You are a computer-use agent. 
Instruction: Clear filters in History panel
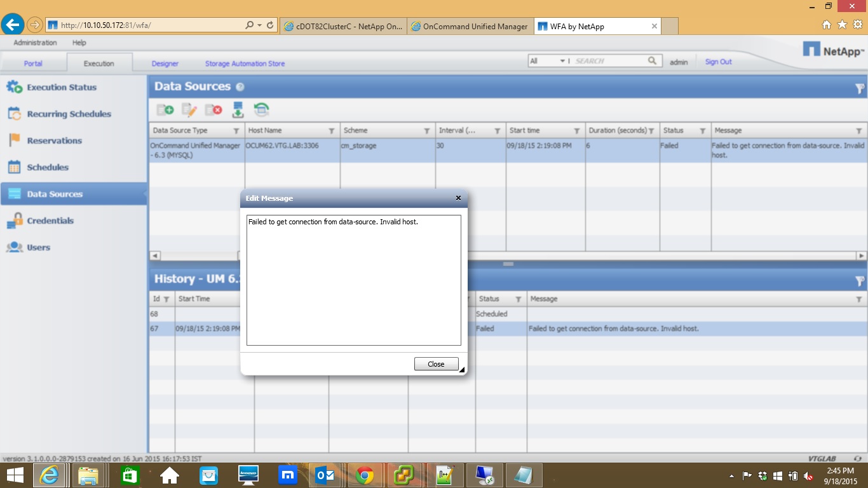[x=859, y=280]
